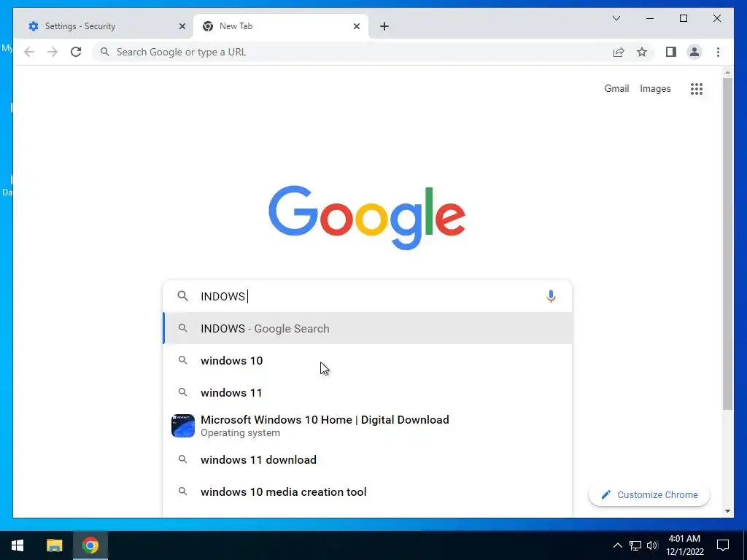
Task: Choose the 'windows 10' suggestion
Action: tap(368, 360)
